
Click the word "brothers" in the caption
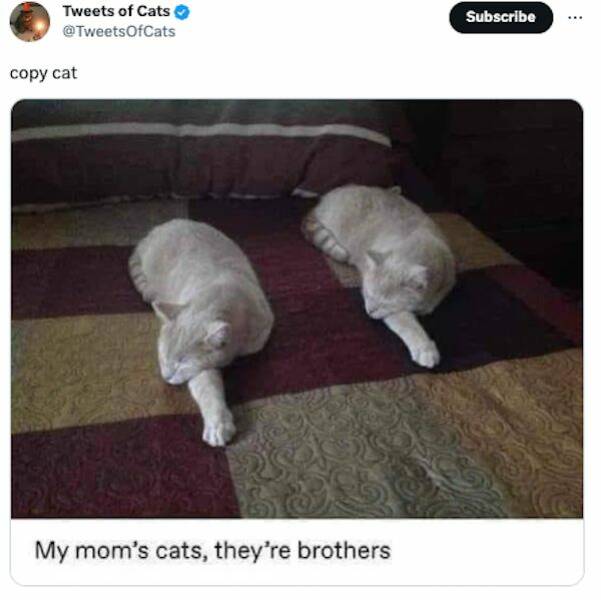point(344,550)
